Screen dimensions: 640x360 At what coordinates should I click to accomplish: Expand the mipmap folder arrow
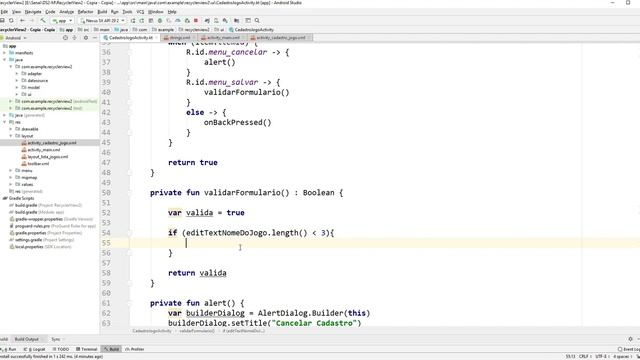coord(11,178)
